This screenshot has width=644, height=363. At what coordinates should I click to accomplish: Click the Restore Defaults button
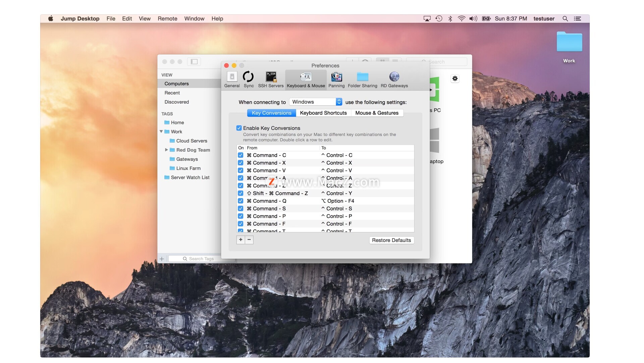coord(391,240)
